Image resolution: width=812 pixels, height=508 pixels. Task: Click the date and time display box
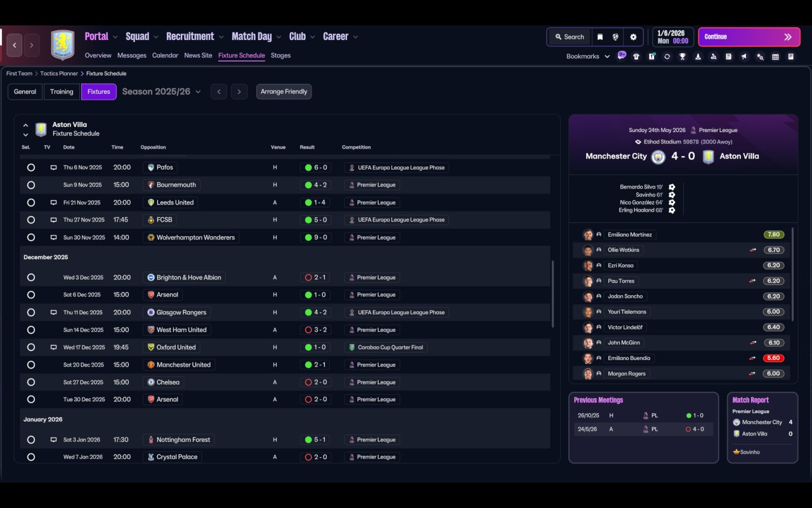[x=672, y=37]
